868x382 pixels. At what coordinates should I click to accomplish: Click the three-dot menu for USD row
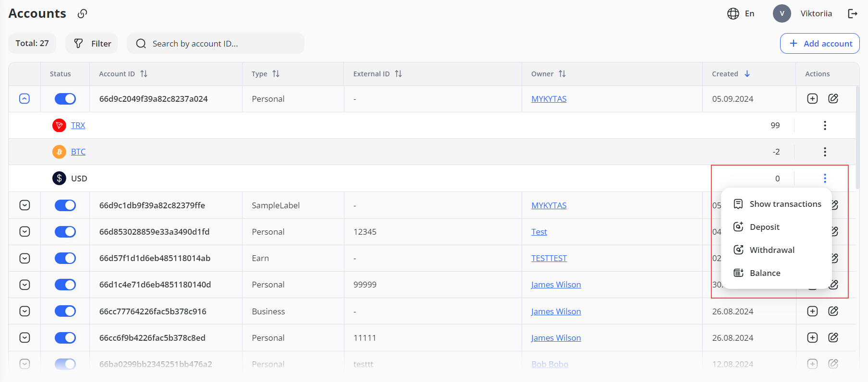825,178
